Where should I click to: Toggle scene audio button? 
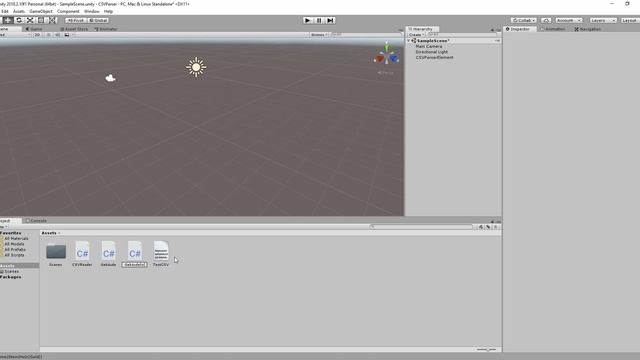tap(57, 35)
